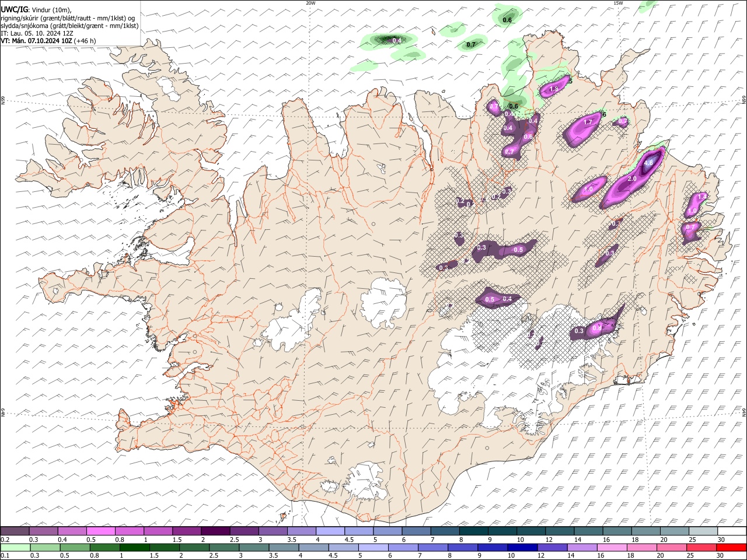Click the 'IT: Lau. 05. 10. 2024 12Z' line
747x560 pixels.
[x=37, y=33]
